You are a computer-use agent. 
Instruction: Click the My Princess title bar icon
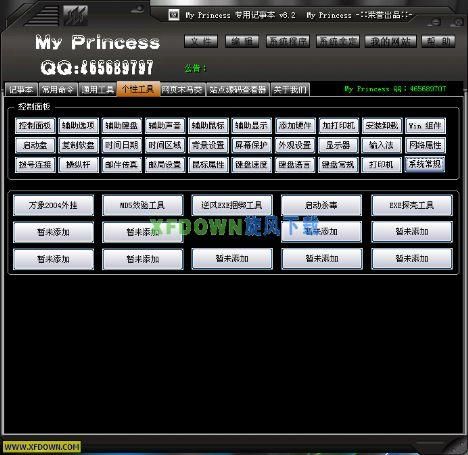tap(174, 15)
